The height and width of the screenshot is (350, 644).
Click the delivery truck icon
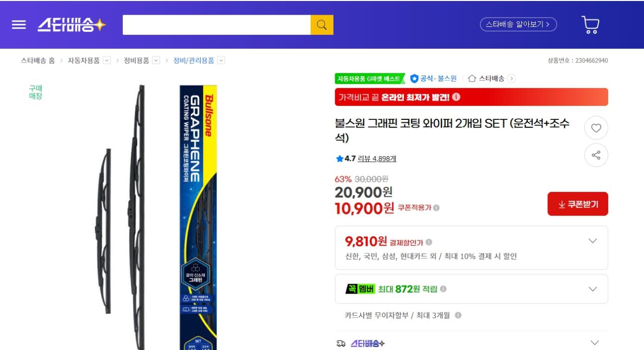pyautogui.click(x=341, y=344)
